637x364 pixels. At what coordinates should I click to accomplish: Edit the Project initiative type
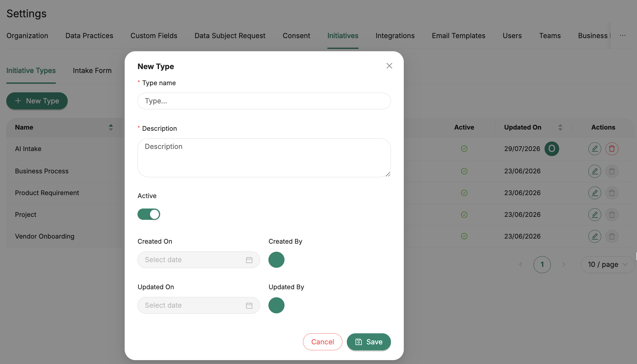pyautogui.click(x=595, y=215)
